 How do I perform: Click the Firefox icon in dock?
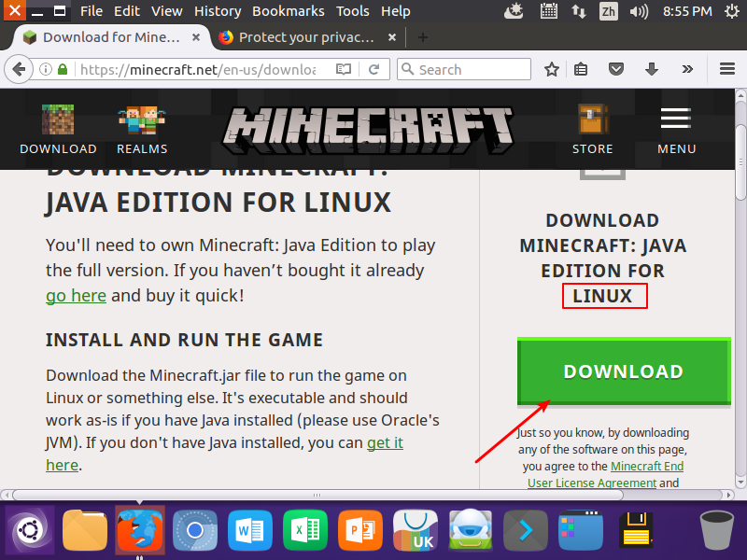[x=140, y=530]
